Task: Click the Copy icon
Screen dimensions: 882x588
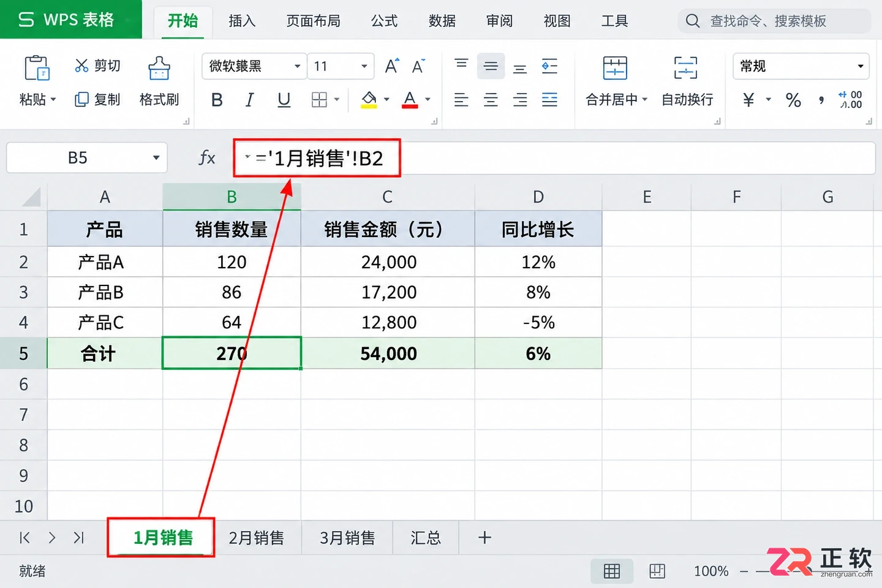Action: tap(81, 99)
